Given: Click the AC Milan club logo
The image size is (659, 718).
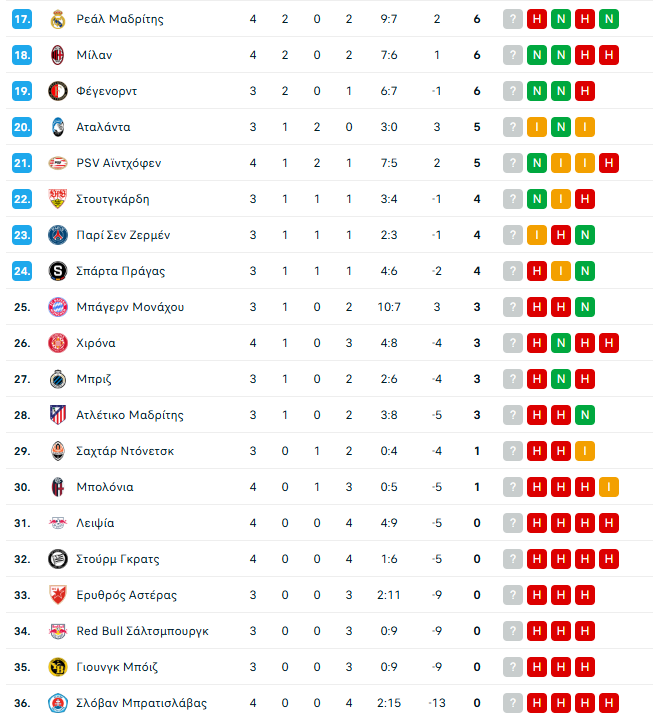Looking at the screenshot, I should coord(57,55).
